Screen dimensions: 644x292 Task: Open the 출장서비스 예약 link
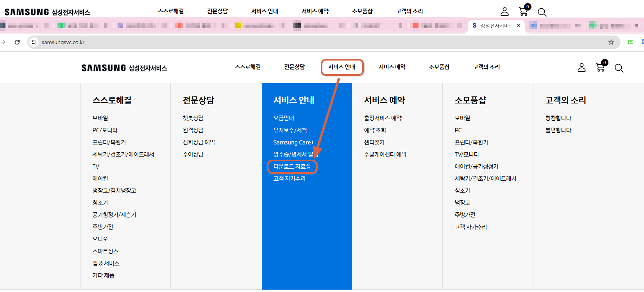coord(383,118)
